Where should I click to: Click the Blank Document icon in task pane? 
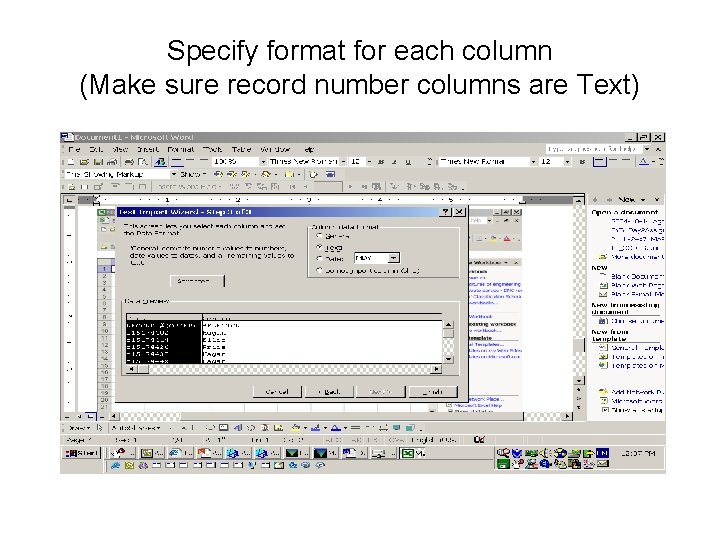603,276
